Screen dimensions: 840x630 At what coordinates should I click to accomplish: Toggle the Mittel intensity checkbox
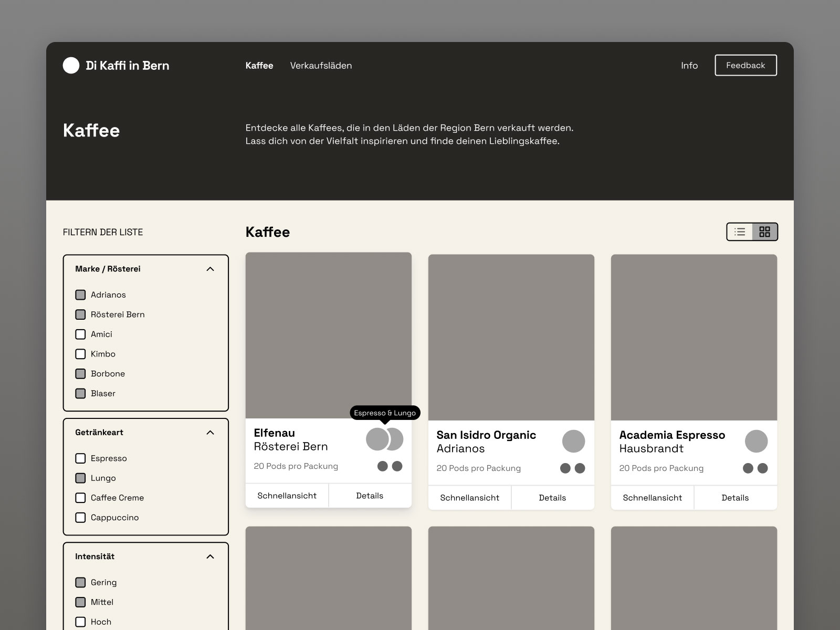click(80, 602)
